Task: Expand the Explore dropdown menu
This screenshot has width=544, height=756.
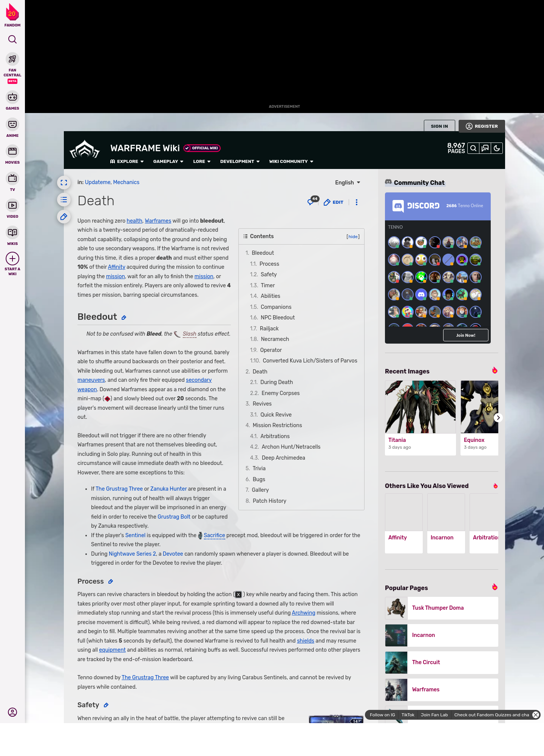Action: pos(127,161)
